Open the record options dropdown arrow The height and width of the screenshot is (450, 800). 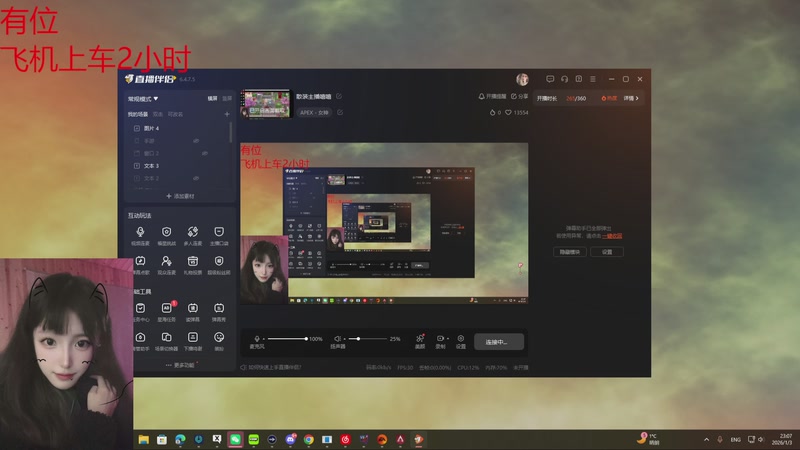tap(447, 338)
